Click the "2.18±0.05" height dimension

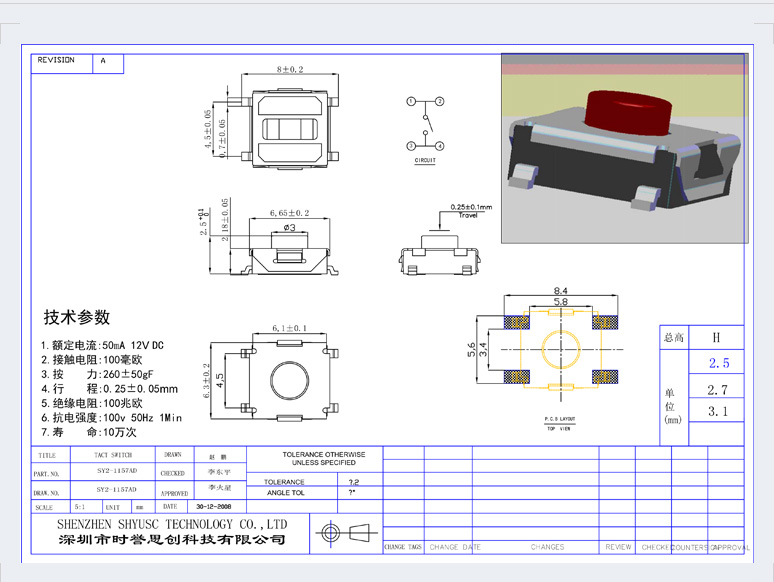point(225,220)
